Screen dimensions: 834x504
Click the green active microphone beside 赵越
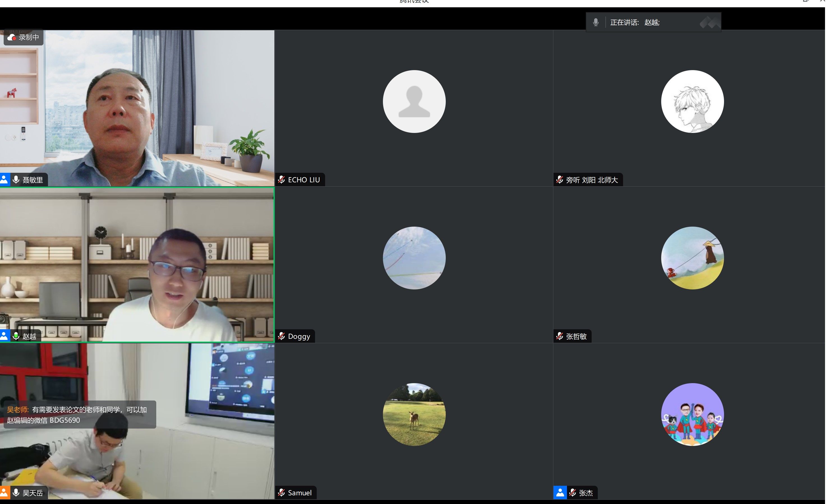pyautogui.click(x=16, y=336)
